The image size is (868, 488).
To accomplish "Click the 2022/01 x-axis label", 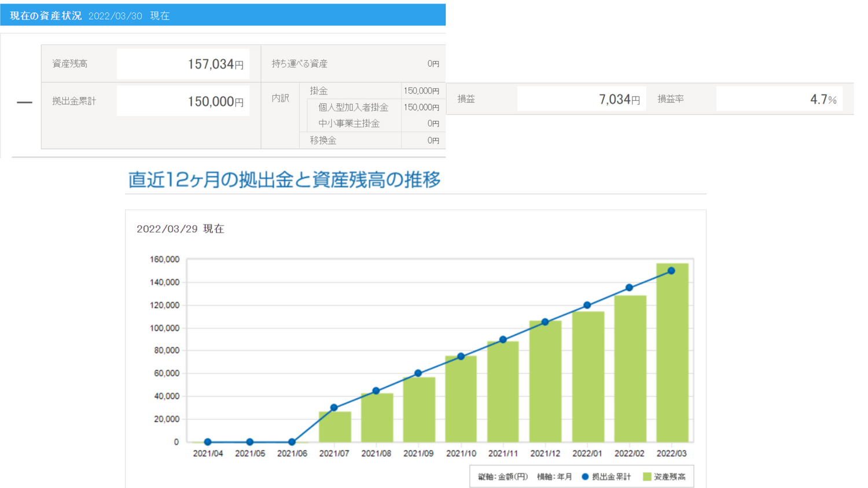I will pos(587,453).
